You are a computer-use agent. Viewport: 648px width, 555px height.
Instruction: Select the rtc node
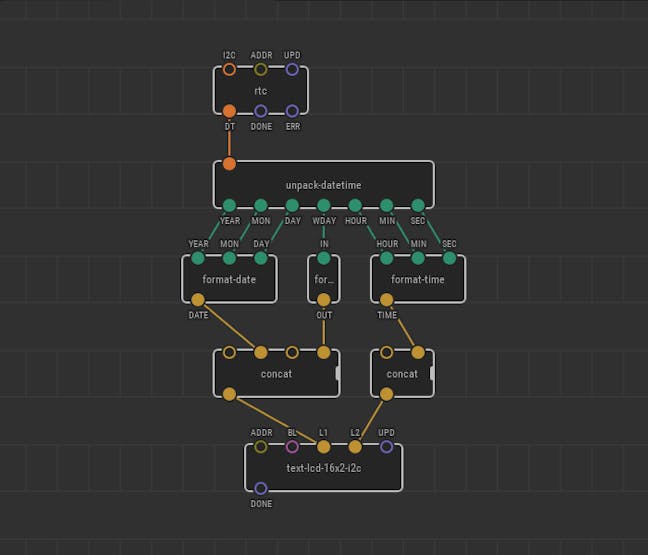tap(261, 91)
